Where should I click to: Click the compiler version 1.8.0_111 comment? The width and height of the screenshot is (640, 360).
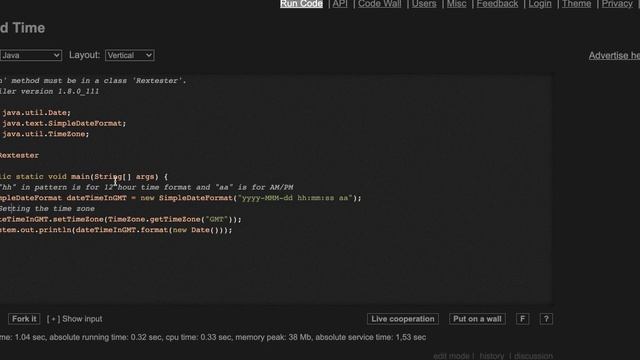pyautogui.click(x=49, y=91)
